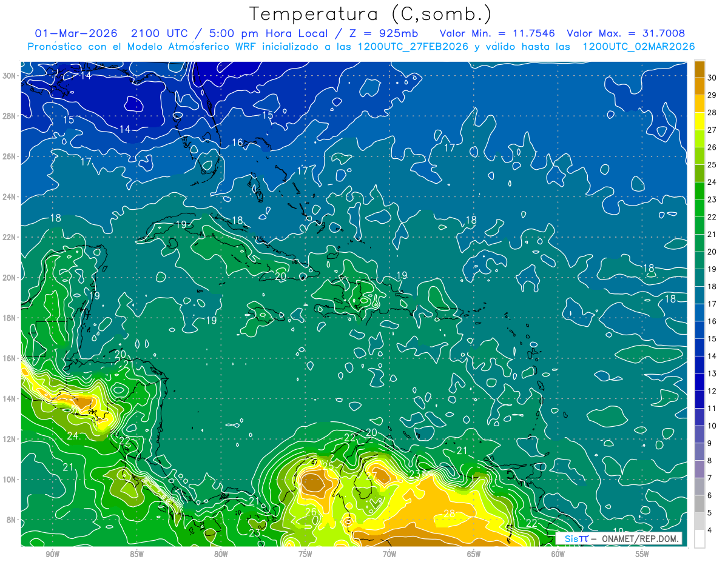Click the "26N" latitude axis label

pos(9,156)
